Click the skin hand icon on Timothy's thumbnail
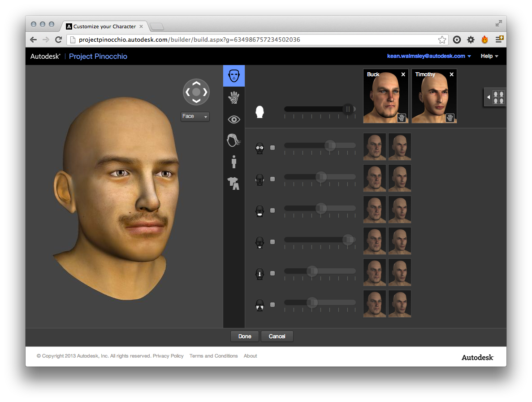Screen dimensions: 532x402 click(x=450, y=118)
